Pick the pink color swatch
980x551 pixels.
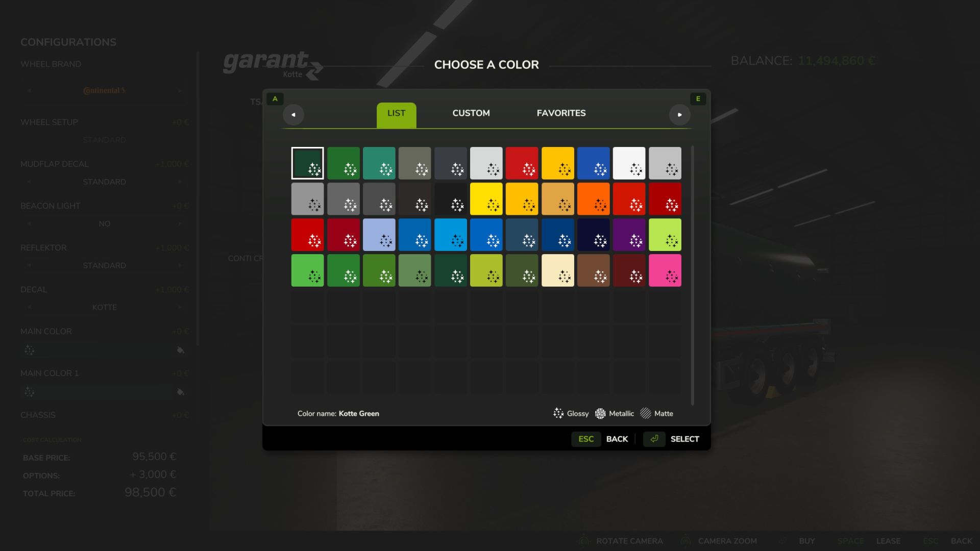click(x=665, y=270)
